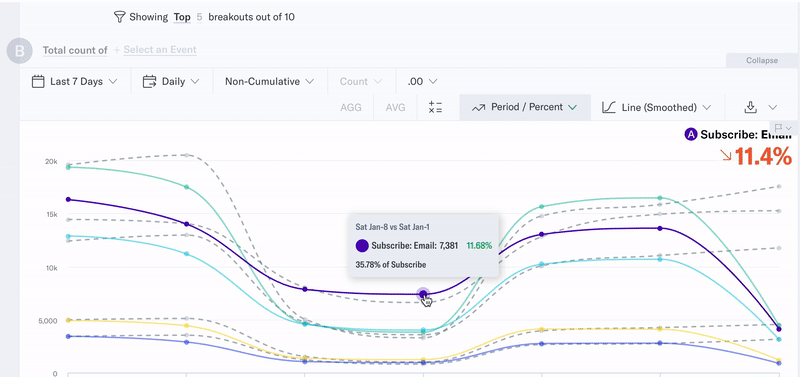
Task: Click the B metric badge circle
Action: click(x=19, y=51)
